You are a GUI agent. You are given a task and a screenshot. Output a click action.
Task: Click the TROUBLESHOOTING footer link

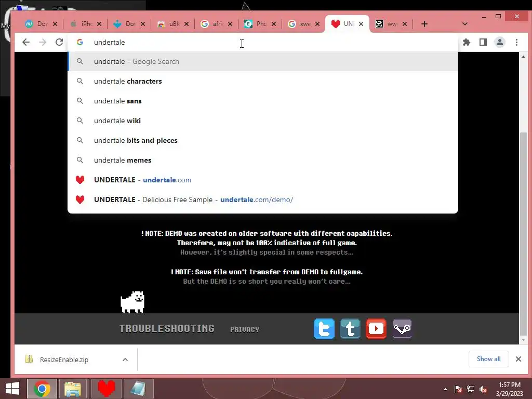(167, 328)
